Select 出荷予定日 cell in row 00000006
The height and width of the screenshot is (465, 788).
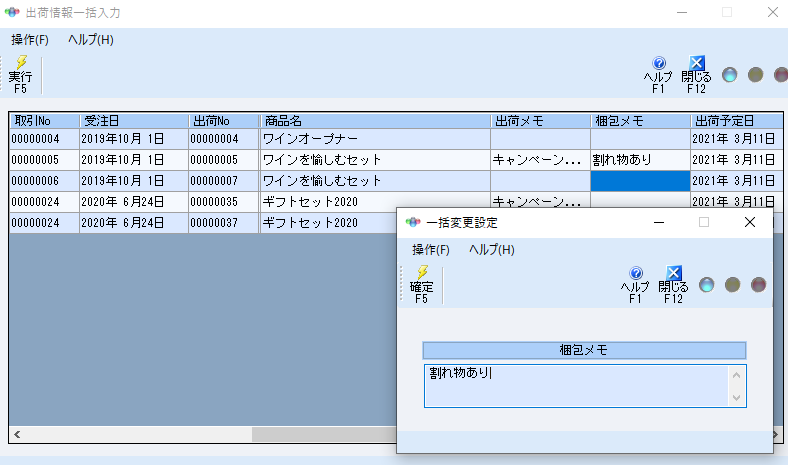pos(737,181)
